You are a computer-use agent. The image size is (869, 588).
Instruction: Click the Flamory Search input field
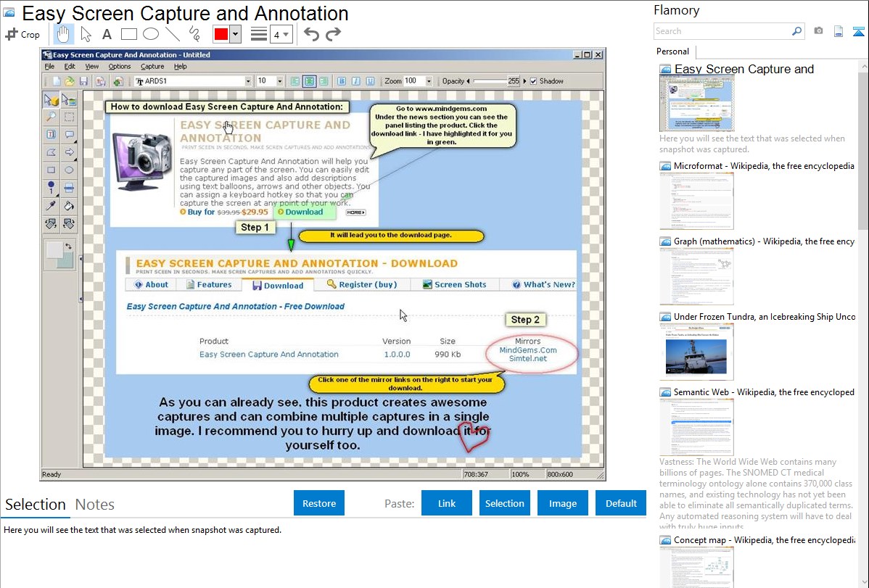[722, 31]
